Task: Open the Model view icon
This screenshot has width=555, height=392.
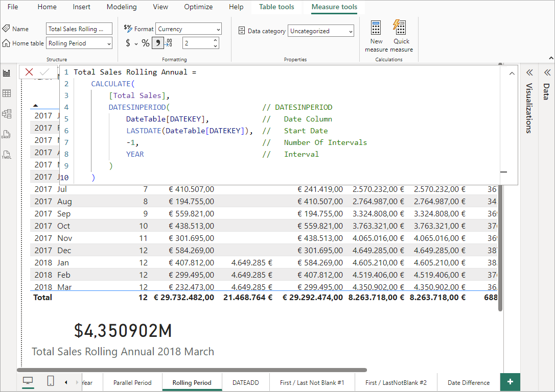Action: (x=7, y=113)
